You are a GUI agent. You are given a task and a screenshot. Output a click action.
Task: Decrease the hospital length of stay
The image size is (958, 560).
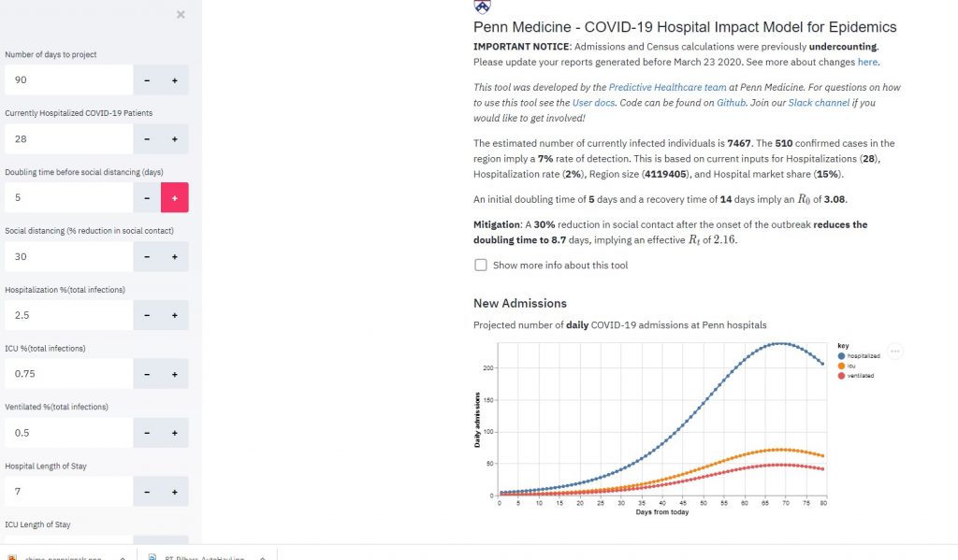(147, 492)
